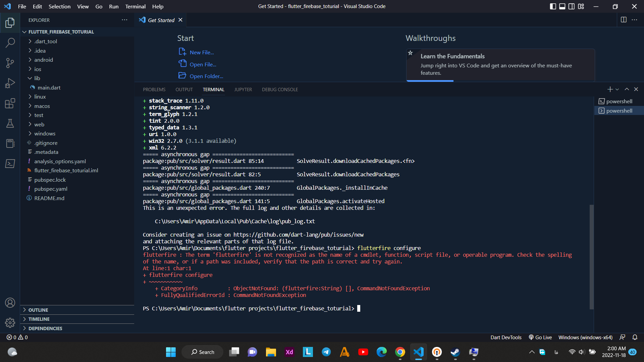Image resolution: width=644 pixels, height=362 pixels.
Task: Open the terminal-style icon in activity bar
Action: point(10,164)
